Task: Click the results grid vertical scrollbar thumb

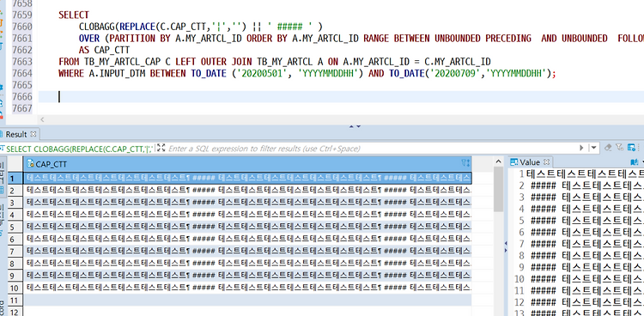Action: point(498,189)
